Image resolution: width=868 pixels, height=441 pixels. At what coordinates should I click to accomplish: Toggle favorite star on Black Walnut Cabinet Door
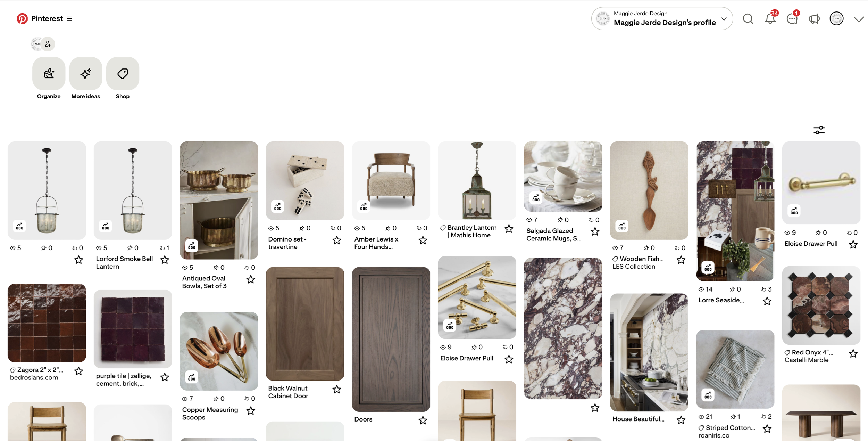pos(337,389)
